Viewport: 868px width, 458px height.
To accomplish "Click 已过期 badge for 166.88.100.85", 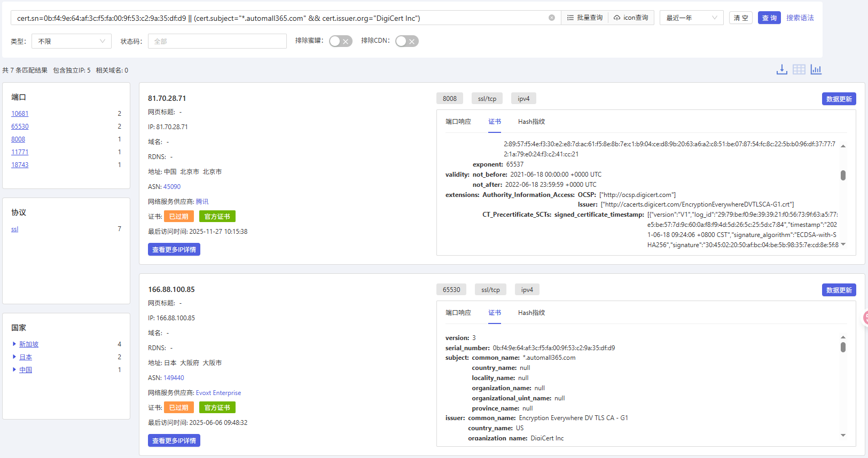I will pyautogui.click(x=179, y=407).
